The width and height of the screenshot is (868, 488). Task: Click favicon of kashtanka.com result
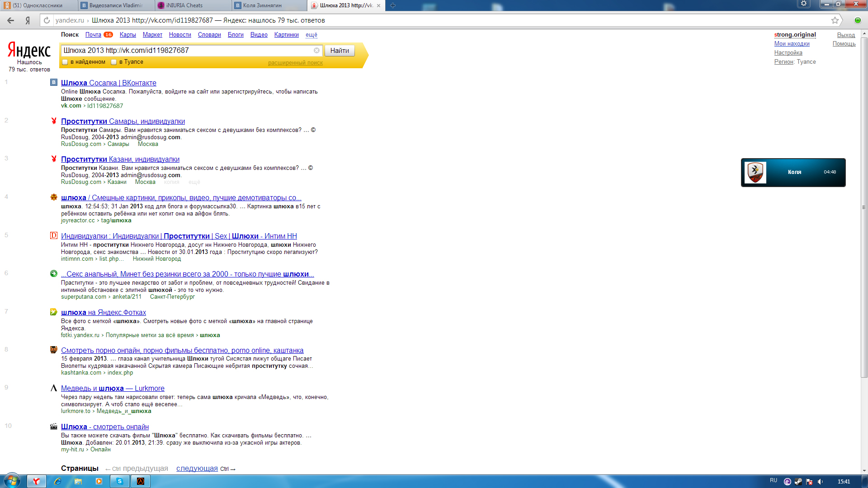pos(54,350)
